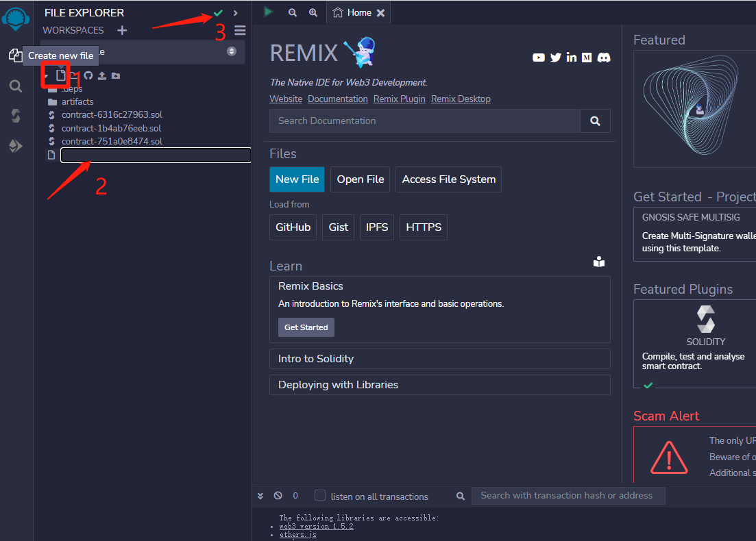The width and height of the screenshot is (756, 541).
Task: Open Remix Twitter icon
Action: click(x=555, y=58)
